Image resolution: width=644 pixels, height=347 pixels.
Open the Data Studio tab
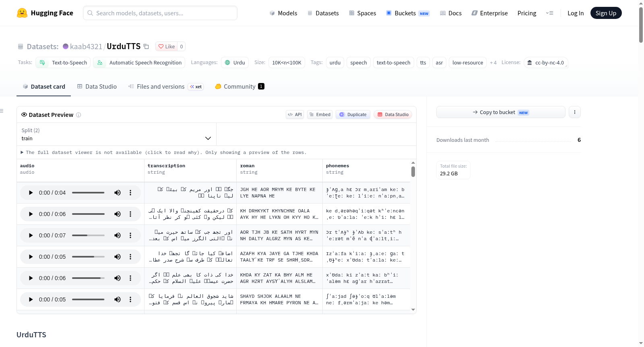[x=97, y=87]
